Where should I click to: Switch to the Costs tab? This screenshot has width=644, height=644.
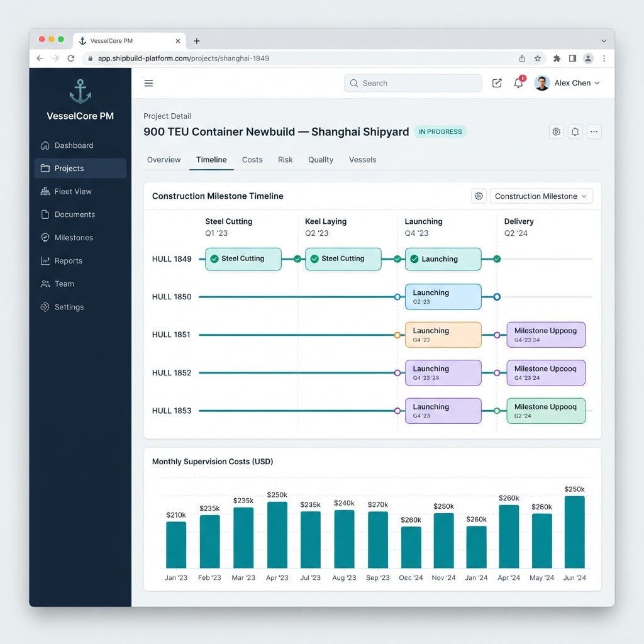[x=252, y=160]
